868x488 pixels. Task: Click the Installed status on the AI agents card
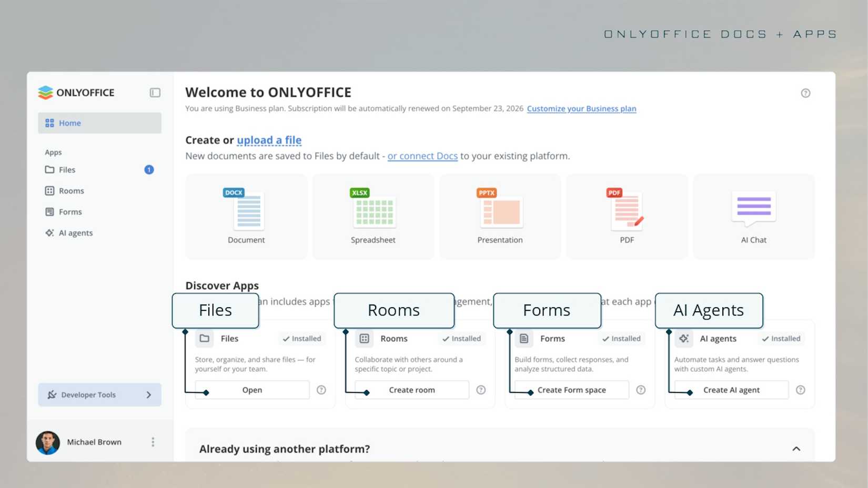coord(781,339)
